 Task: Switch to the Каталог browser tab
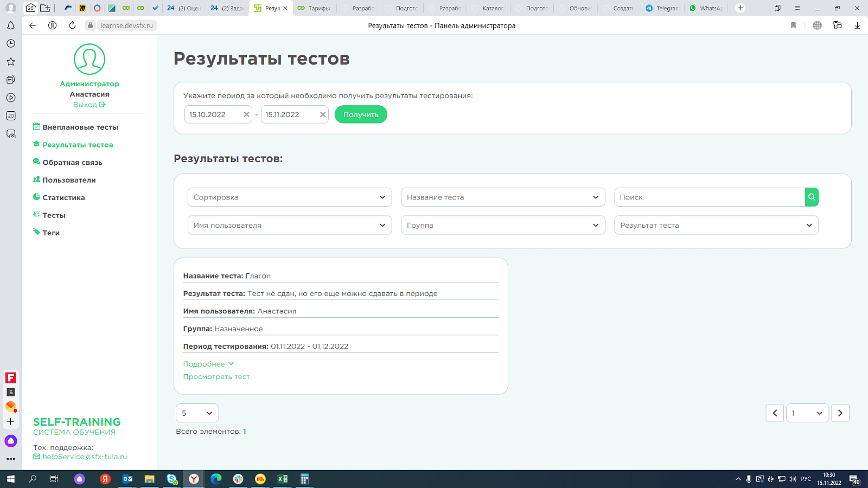tap(488, 8)
